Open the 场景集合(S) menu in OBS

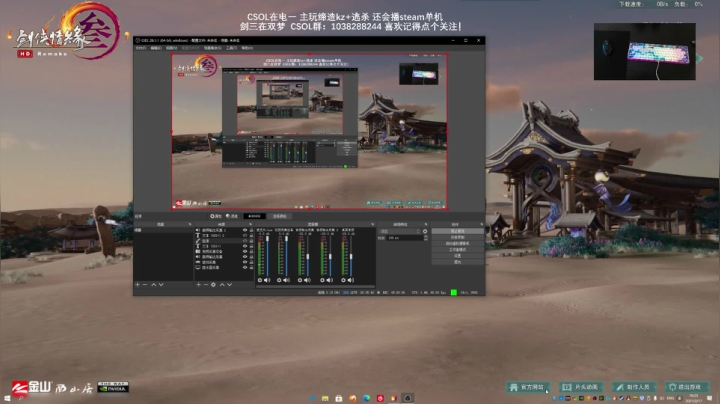point(213,48)
